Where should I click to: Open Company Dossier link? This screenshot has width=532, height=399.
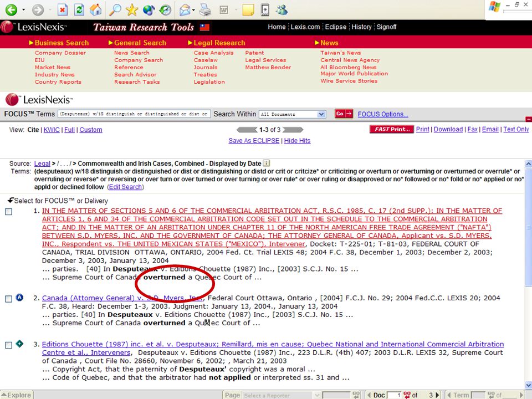click(x=60, y=53)
